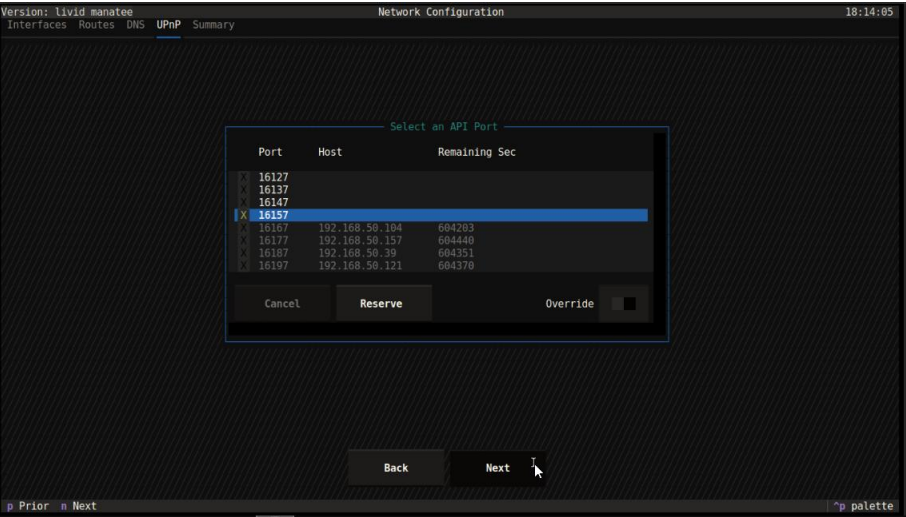
Task: Select port 16147 row
Action: (441, 203)
